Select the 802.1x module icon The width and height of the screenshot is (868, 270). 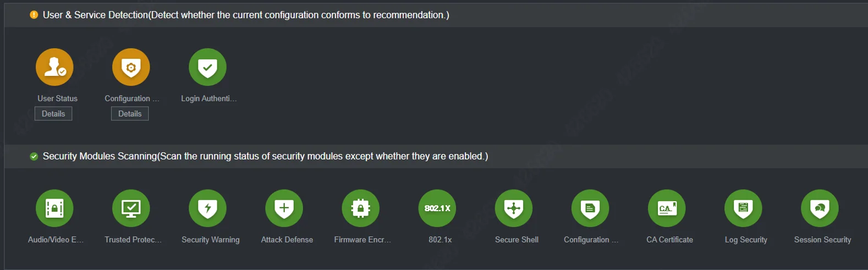(x=437, y=208)
